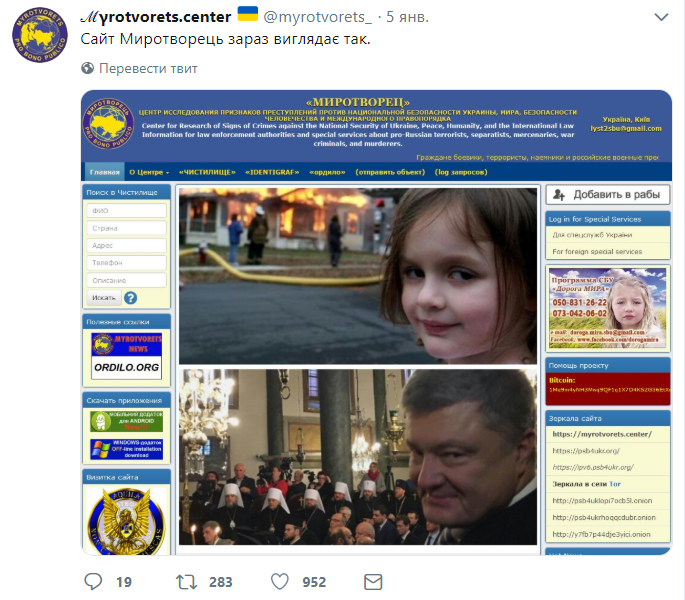The image size is (685, 600).
Task: Click the globe icon beside Перевести твит
Action: coord(87,68)
